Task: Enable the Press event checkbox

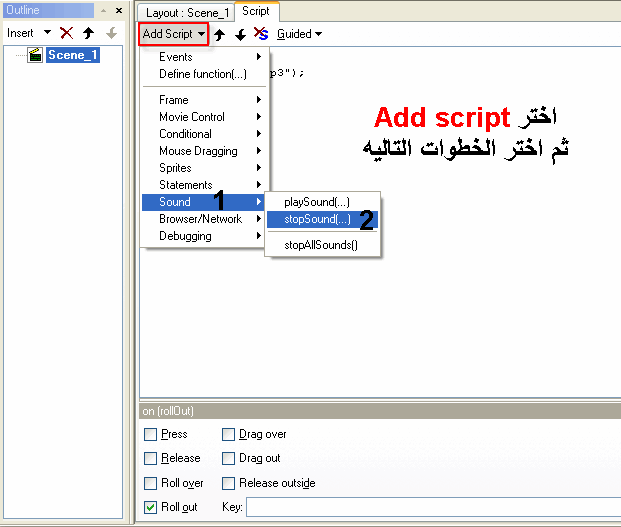Action: coord(150,435)
